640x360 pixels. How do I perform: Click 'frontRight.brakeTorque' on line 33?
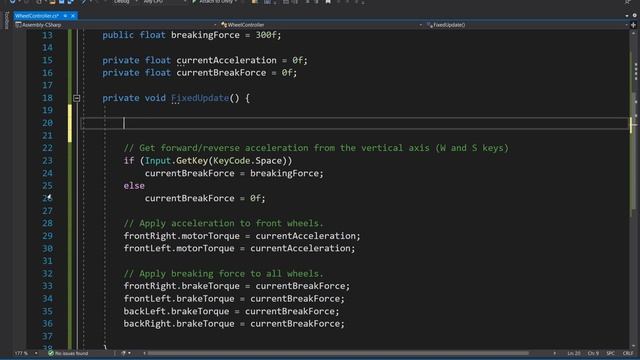pyautogui.click(x=182, y=286)
